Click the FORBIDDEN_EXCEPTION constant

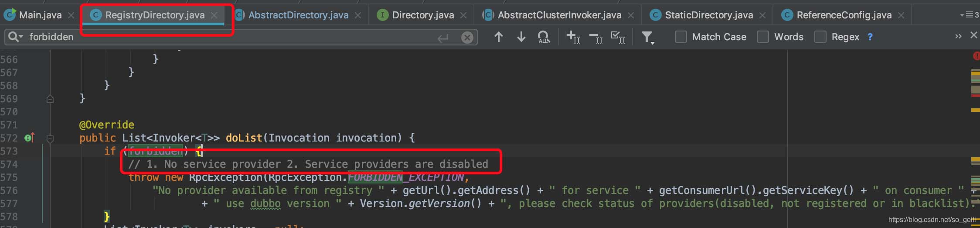tap(406, 177)
